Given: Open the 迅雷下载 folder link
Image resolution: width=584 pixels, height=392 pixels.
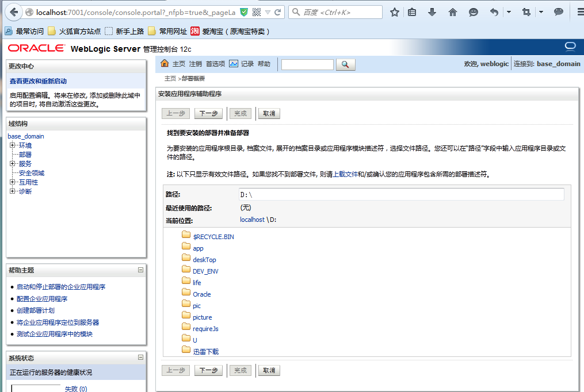Looking at the screenshot, I should pyautogui.click(x=205, y=351).
